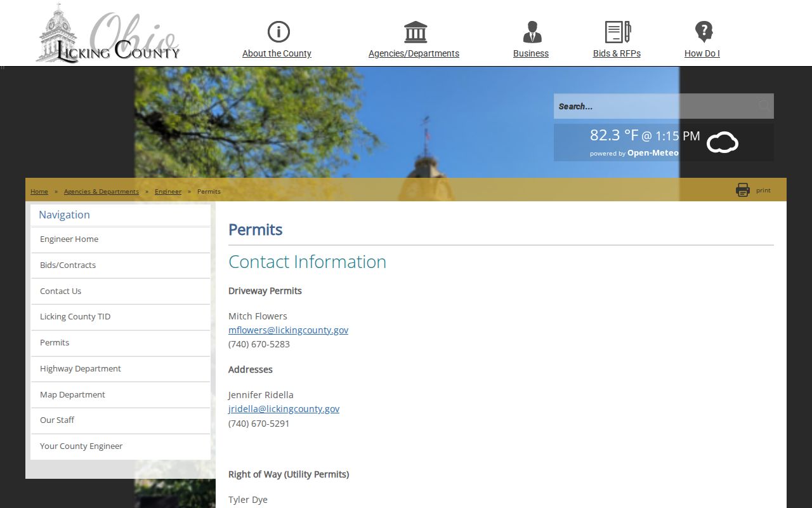The height and width of the screenshot is (508, 812).
Task: Email mflowers@lickingcounty.gov
Action: [x=288, y=330]
